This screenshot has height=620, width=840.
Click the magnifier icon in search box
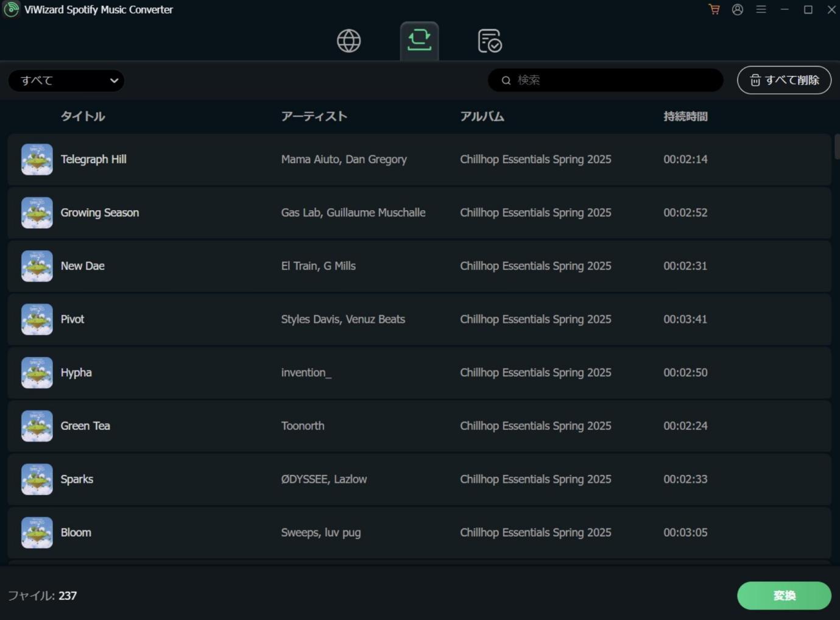pyautogui.click(x=506, y=80)
